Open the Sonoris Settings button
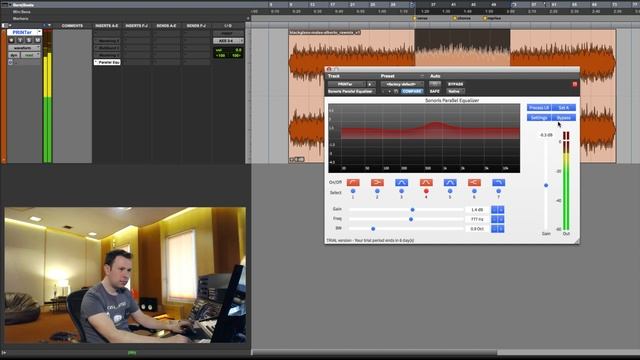Viewport: 640px width, 360px height. point(539,118)
